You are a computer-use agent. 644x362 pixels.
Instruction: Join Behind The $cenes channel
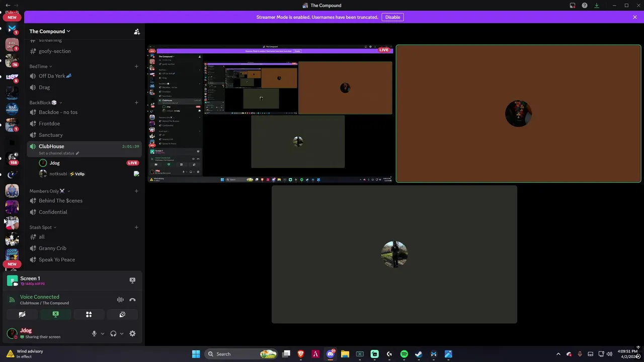[84, 201]
